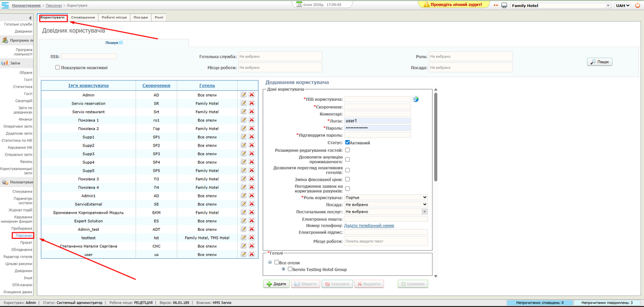Click the Додати телефонний номер link
The image size is (644, 307).
click(x=369, y=225)
